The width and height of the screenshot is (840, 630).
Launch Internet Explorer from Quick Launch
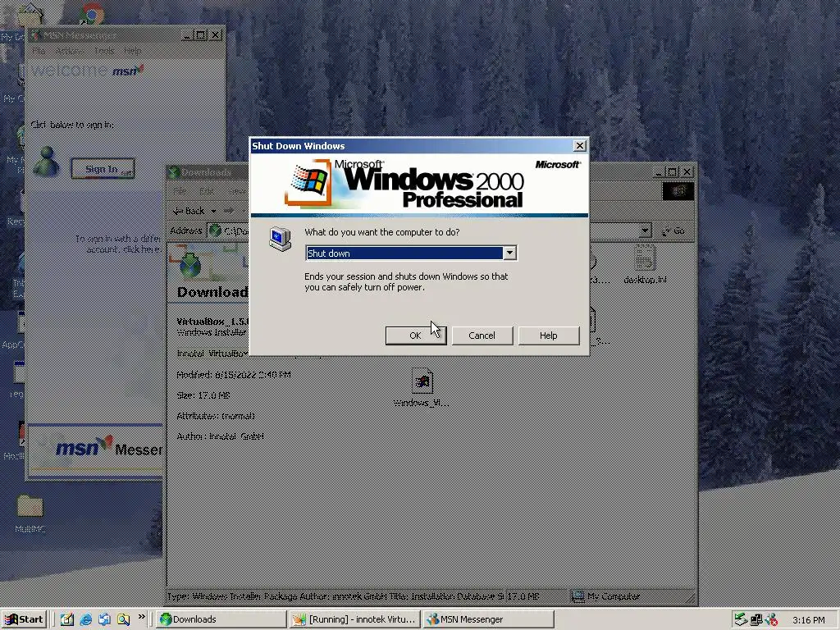click(85, 619)
